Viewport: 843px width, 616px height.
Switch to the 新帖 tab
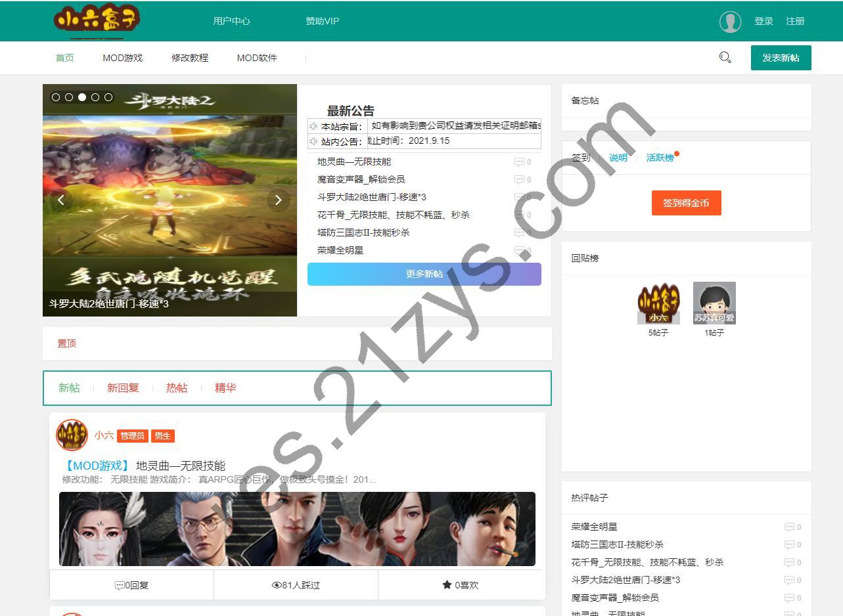[69, 388]
